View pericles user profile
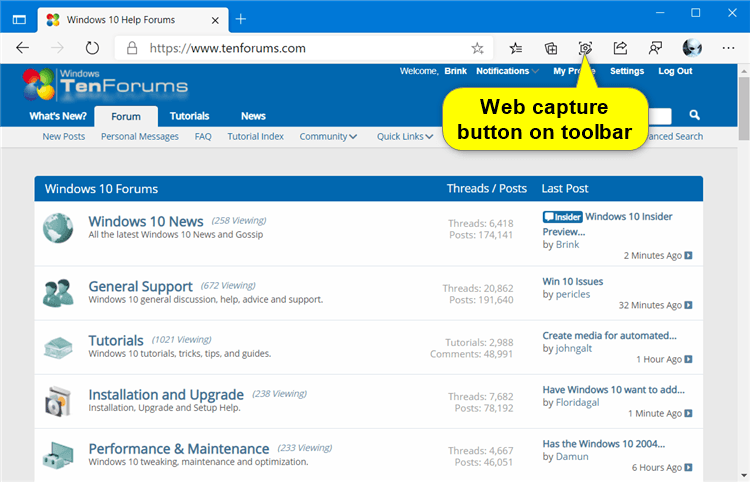This screenshot has width=750, height=482. click(x=573, y=295)
